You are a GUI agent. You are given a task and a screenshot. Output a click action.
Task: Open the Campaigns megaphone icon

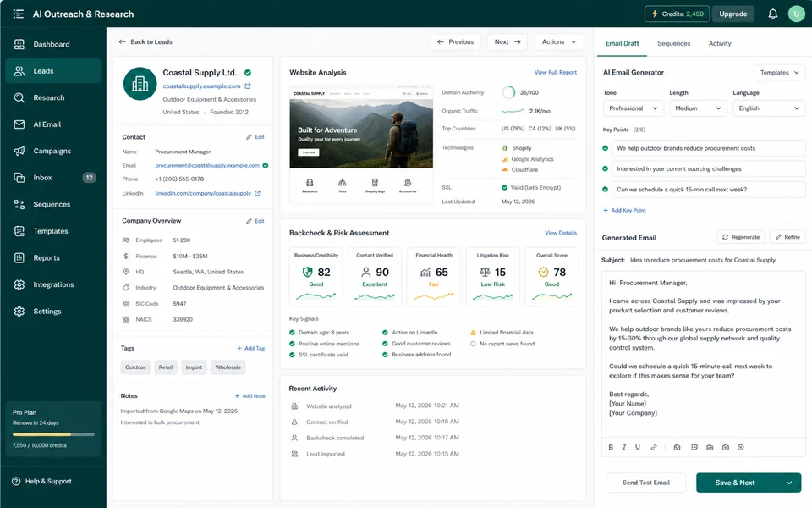[19, 151]
